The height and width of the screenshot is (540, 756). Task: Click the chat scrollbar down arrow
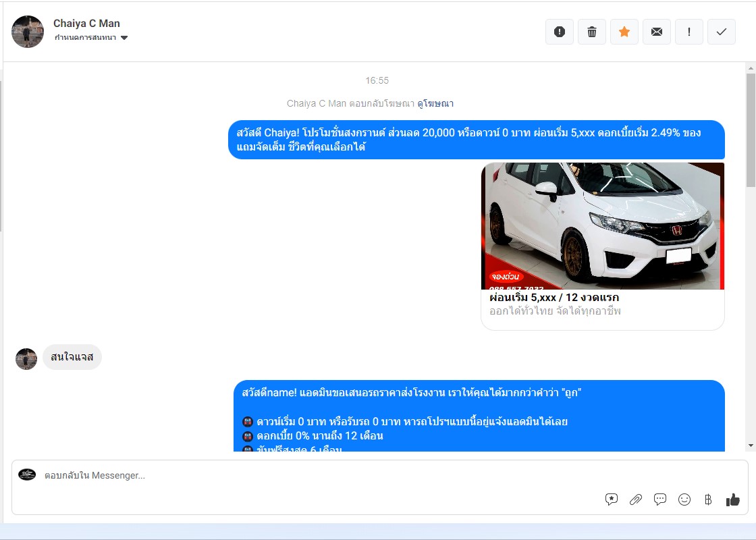point(751,446)
